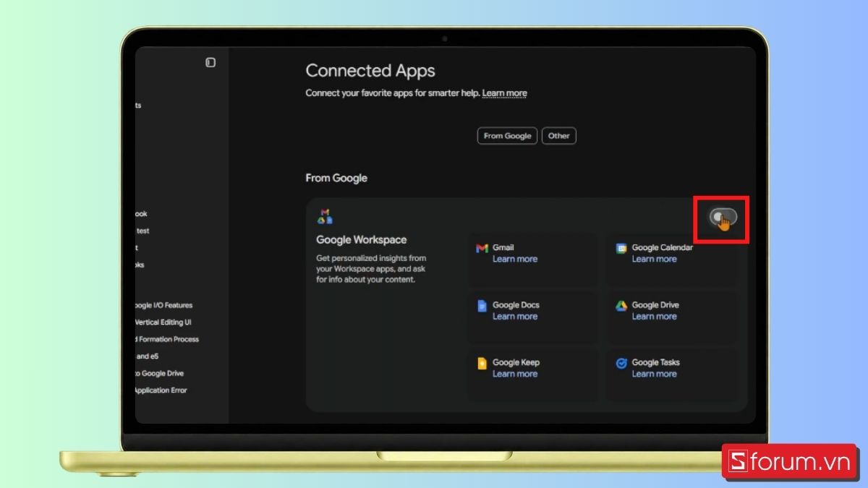Open Learn more under Google Keep

coord(515,374)
